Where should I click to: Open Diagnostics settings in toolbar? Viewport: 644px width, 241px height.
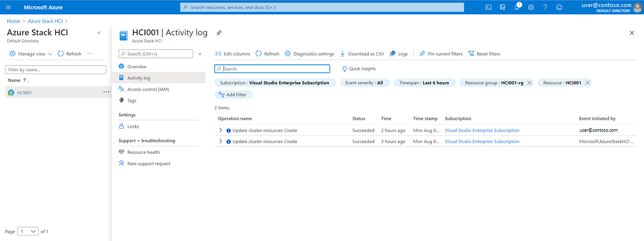pyautogui.click(x=309, y=54)
